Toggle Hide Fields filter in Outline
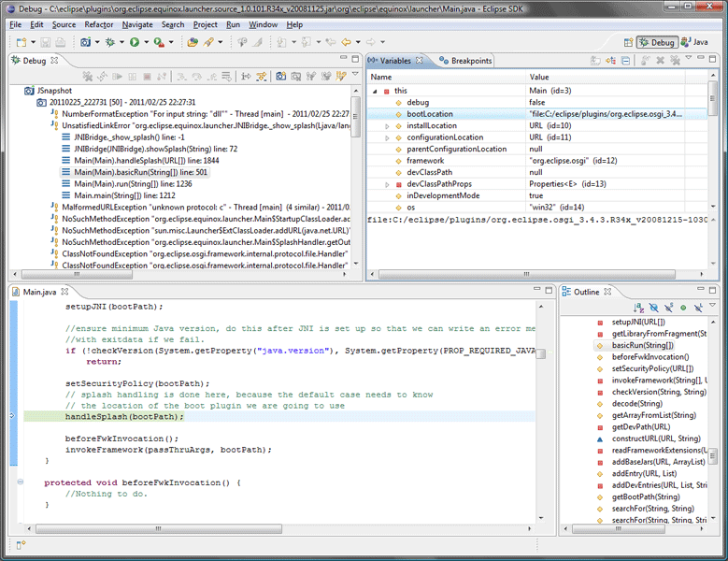 654,308
